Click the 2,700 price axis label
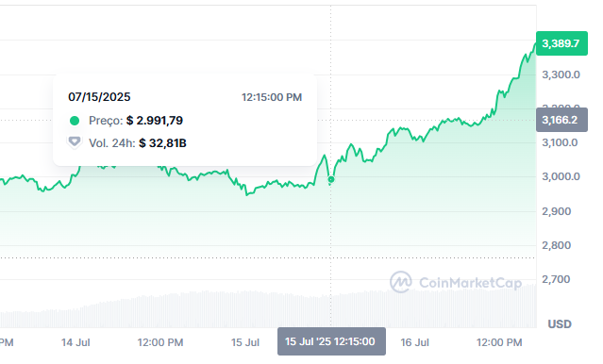 pyautogui.click(x=556, y=279)
